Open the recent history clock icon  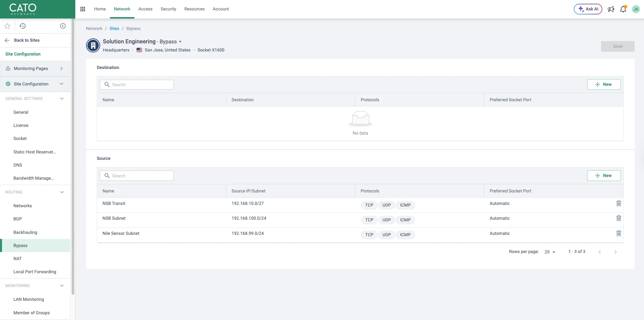coord(23,26)
